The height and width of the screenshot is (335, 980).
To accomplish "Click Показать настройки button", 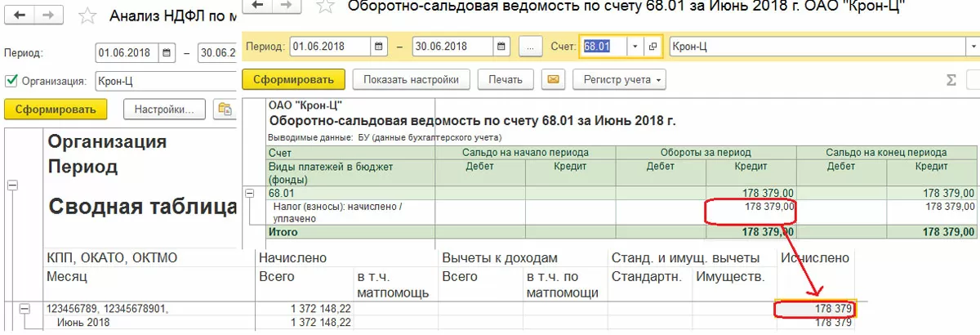I will tap(412, 79).
